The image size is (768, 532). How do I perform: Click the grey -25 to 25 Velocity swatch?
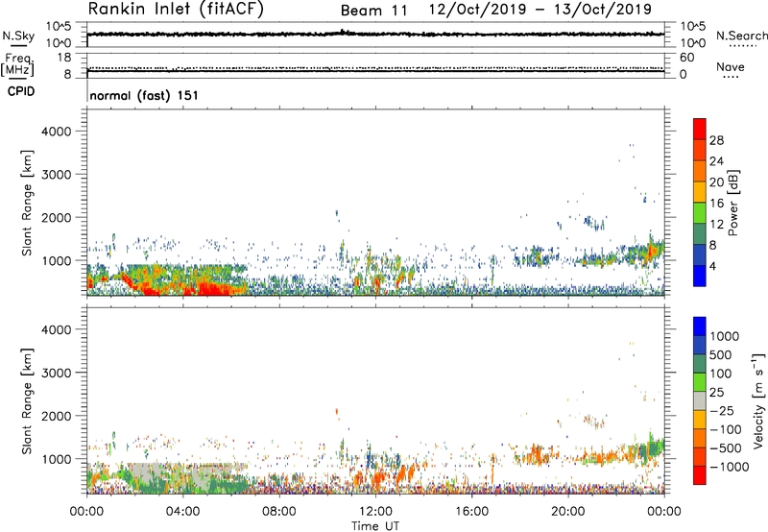click(700, 400)
